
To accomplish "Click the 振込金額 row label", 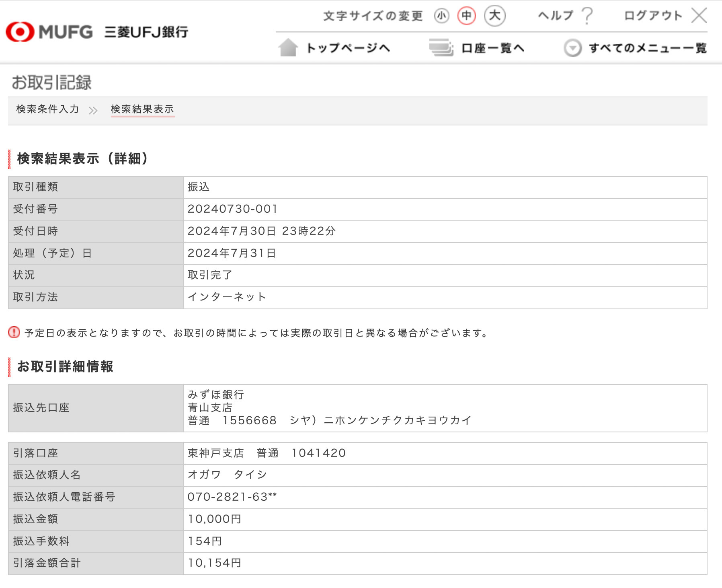I will [35, 519].
